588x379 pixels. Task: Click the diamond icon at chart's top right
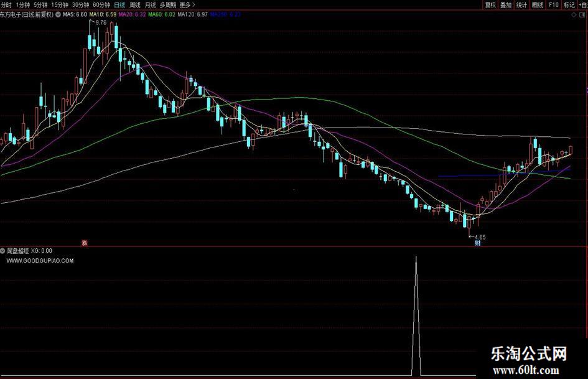(574, 15)
